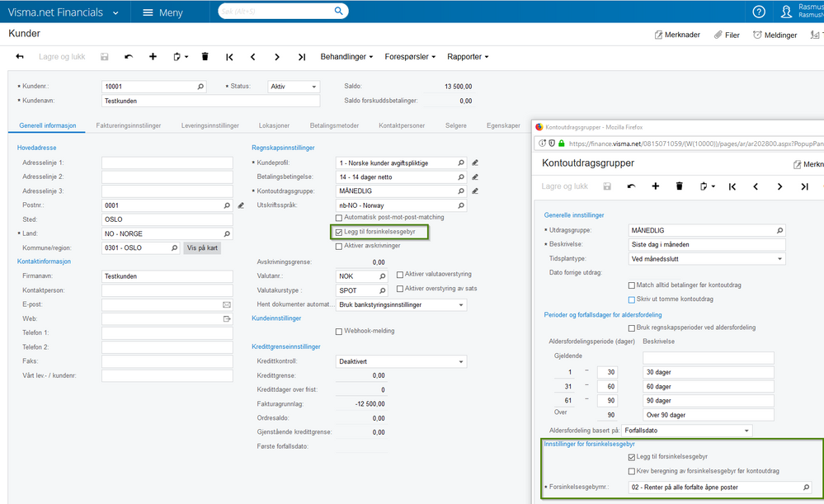Open the Meny main navigation
The image size is (824, 504).
coord(162,12)
